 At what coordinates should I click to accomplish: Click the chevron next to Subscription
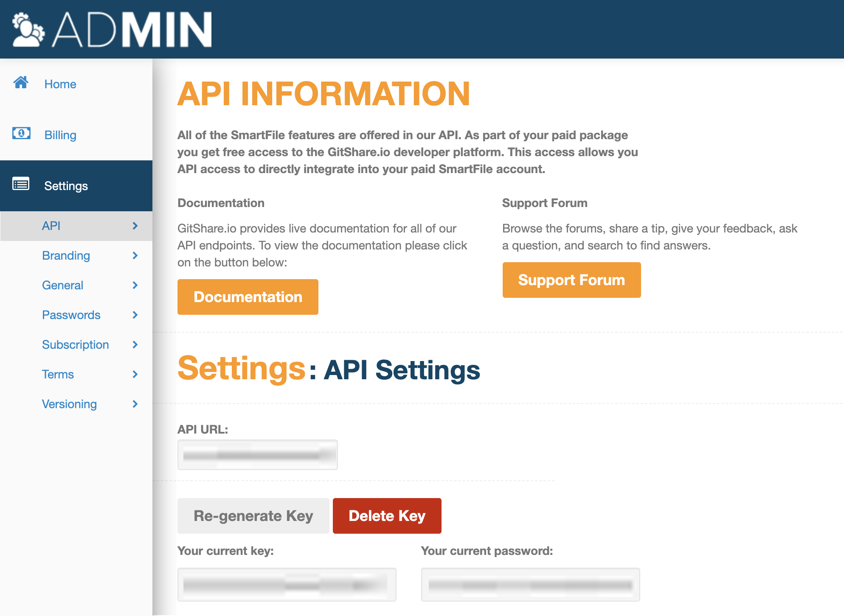[x=135, y=344]
